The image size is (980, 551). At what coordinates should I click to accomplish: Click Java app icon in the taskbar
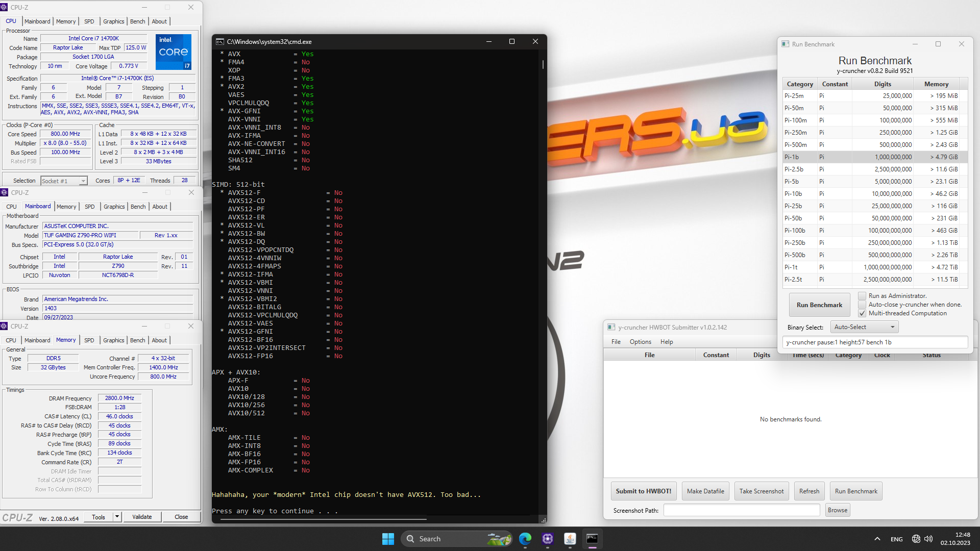[x=570, y=539]
